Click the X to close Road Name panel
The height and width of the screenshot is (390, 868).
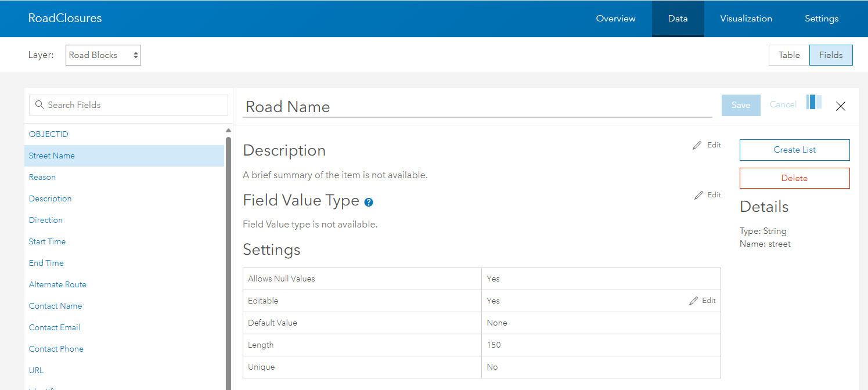click(841, 107)
